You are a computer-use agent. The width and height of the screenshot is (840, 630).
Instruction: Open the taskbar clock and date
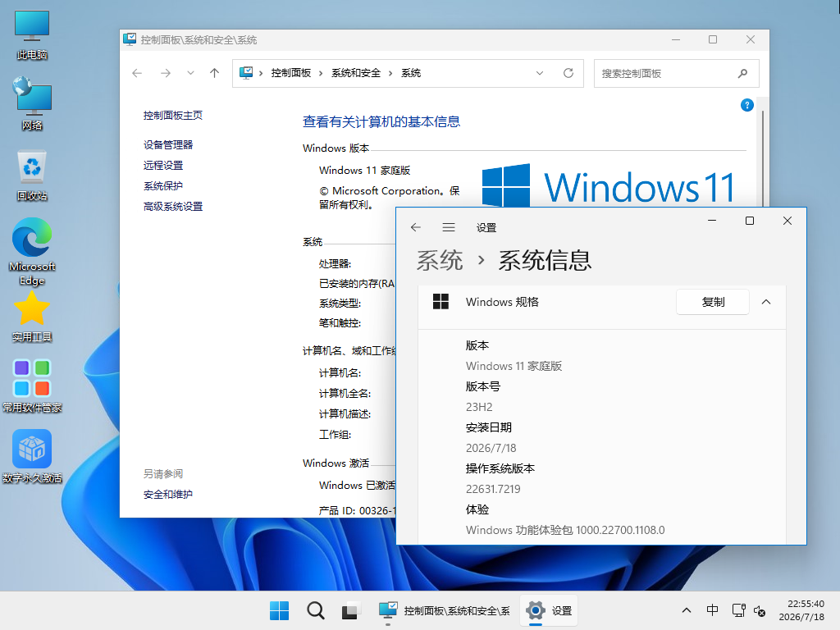[801, 610]
